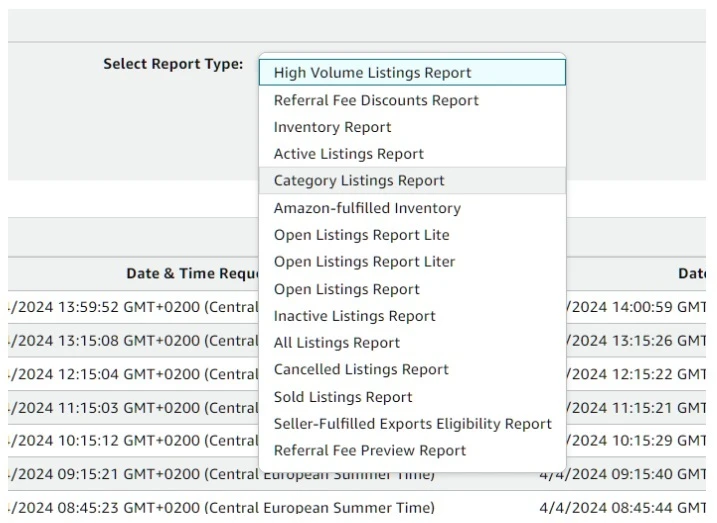Choose Referral Fee Preview Report

[x=412, y=450]
